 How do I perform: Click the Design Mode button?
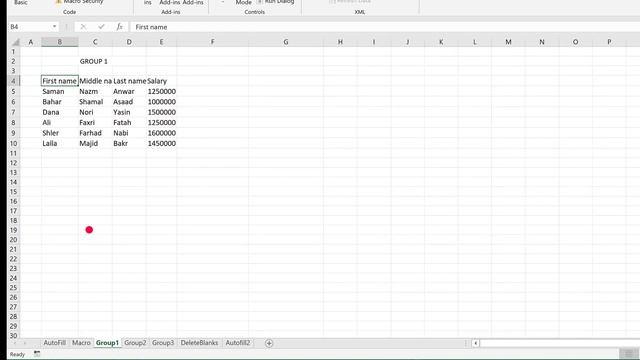pos(244,2)
